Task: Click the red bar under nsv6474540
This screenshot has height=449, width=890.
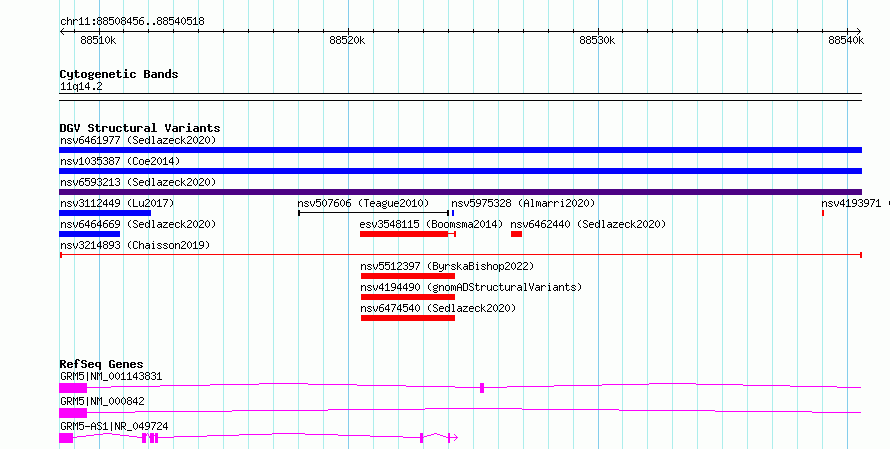Action: coord(408,318)
